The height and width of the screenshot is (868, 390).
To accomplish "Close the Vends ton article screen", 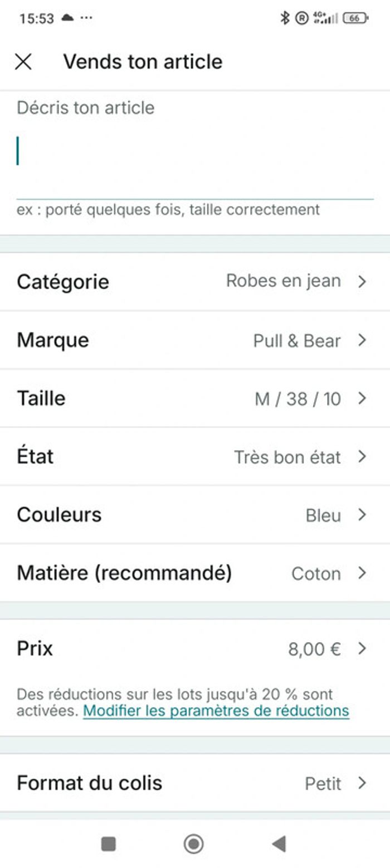I will click(x=23, y=61).
